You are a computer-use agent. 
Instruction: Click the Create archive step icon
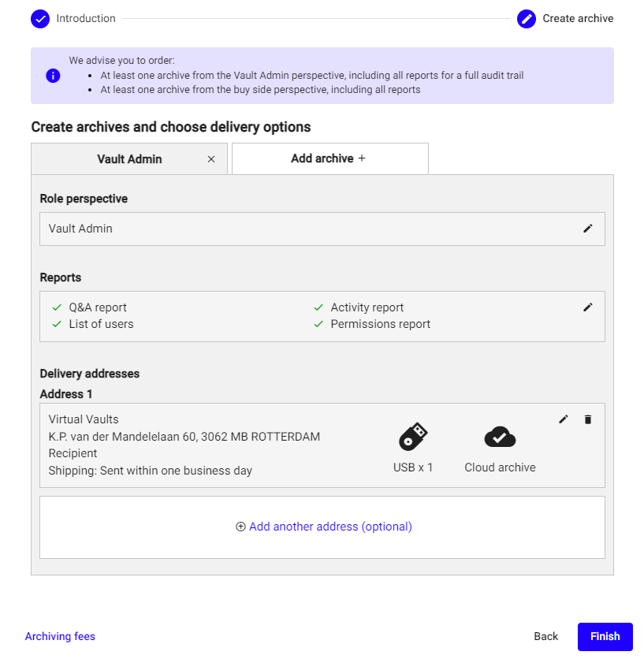click(x=527, y=18)
